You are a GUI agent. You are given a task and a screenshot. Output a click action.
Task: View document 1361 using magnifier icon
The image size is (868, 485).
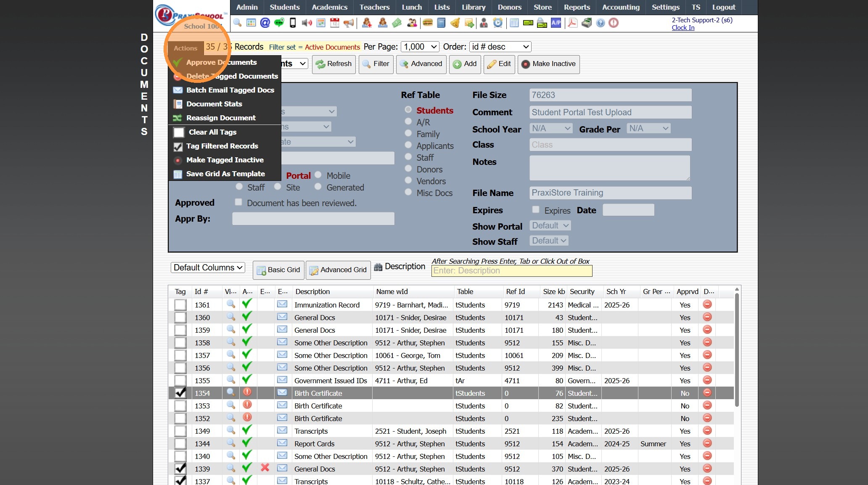click(x=230, y=304)
